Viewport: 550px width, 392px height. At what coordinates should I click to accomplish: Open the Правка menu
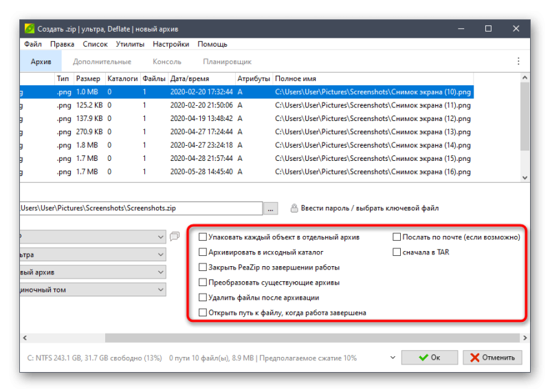tap(62, 44)
